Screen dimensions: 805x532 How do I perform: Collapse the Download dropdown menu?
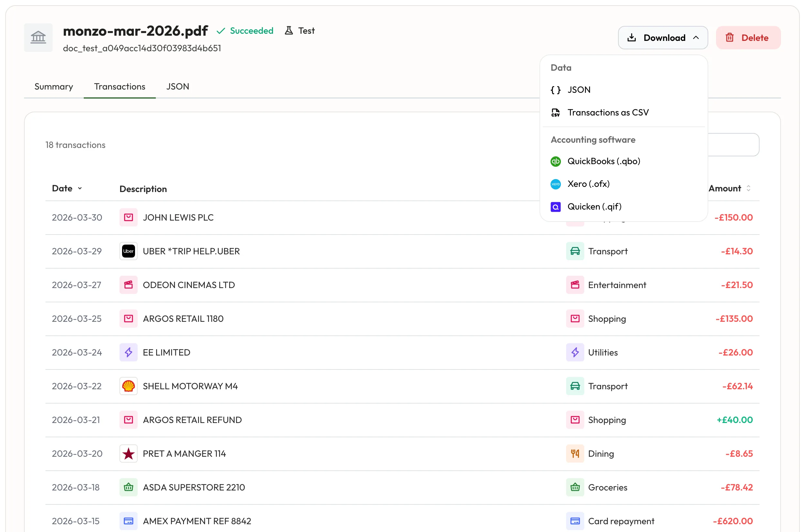click(x=663, y=38)
